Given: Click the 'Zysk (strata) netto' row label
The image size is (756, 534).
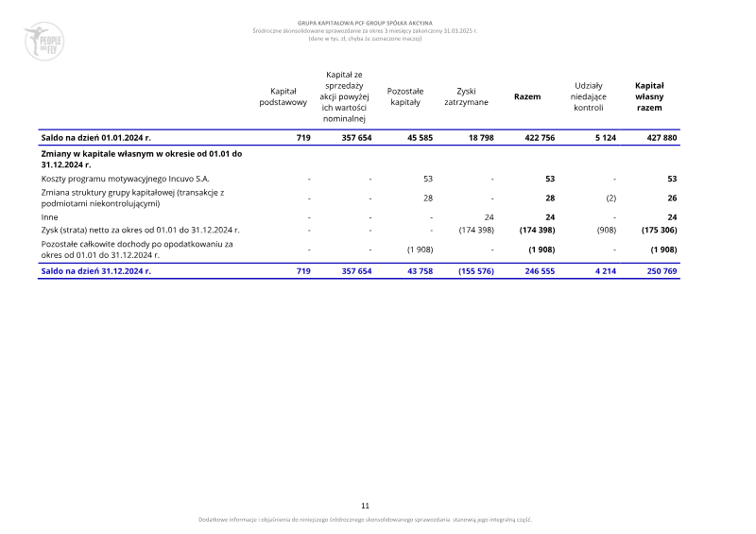Looking at the screenshot, I should [140, 230].
